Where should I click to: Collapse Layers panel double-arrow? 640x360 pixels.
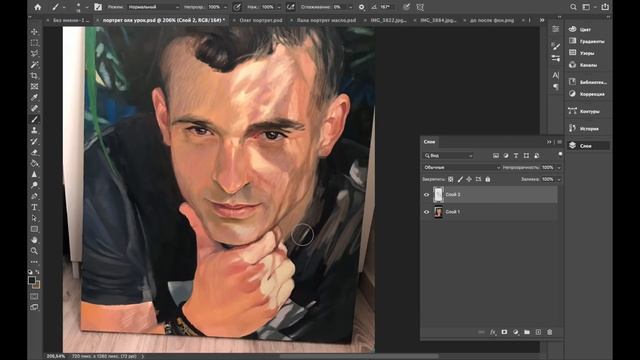pos(549,142)
